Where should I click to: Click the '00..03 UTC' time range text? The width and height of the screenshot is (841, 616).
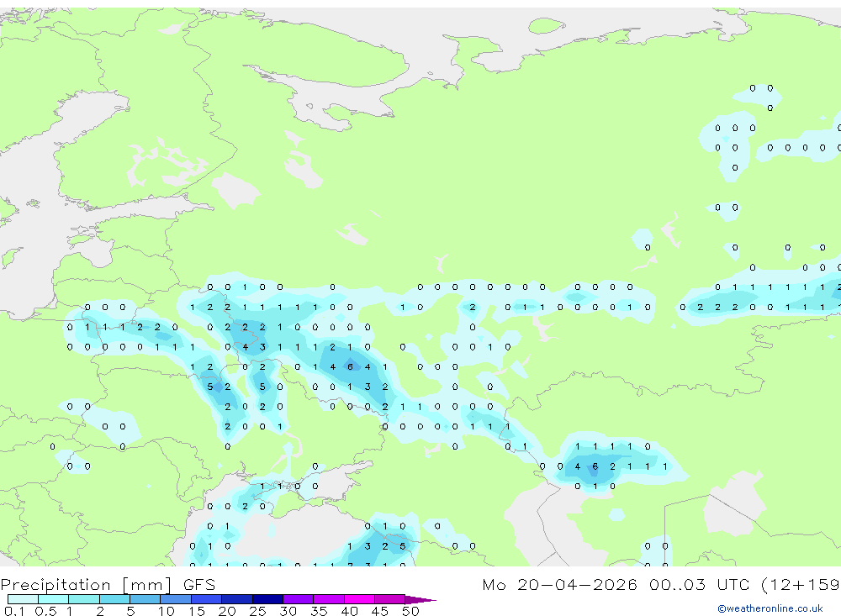pyautogui.click(x=698, y=584)
